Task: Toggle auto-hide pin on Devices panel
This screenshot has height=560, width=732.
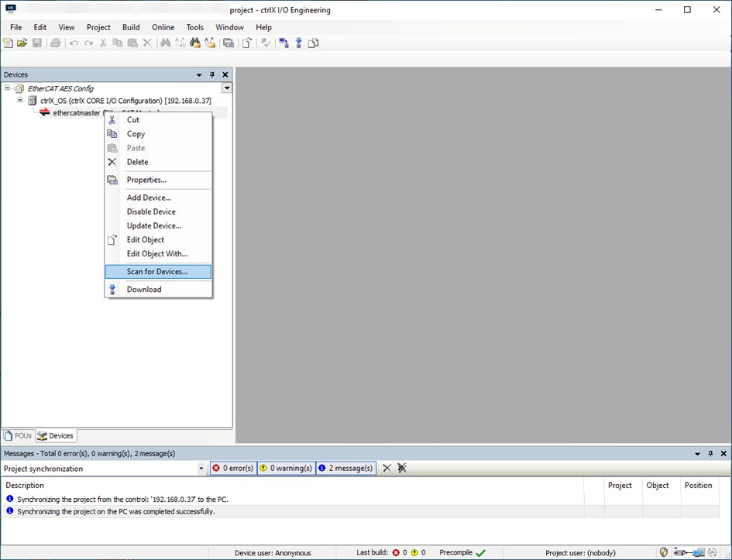Action: 212,74
